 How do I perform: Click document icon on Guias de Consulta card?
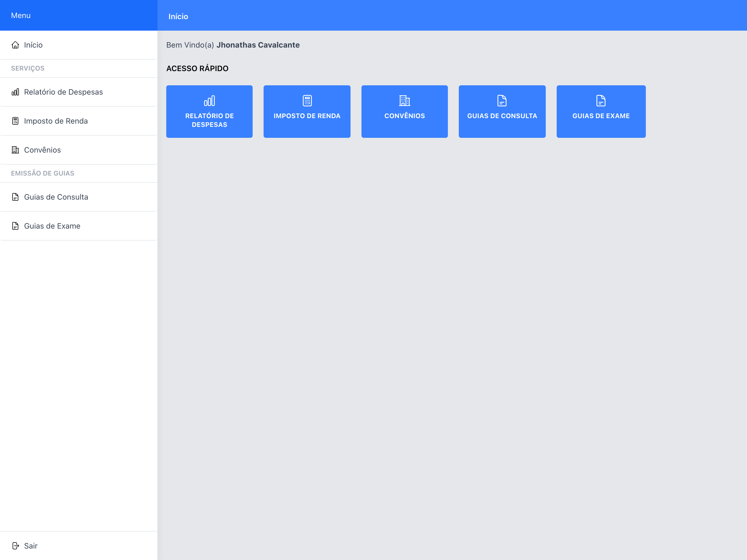click(x=502, y=101)
